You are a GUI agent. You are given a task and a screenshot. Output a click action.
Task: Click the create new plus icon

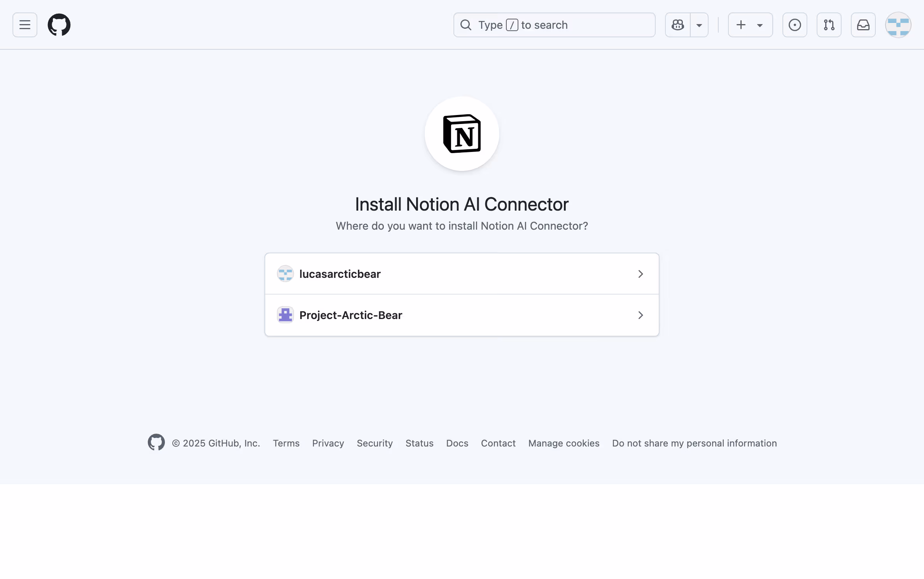pyautogui.click(x=740, y=25)
